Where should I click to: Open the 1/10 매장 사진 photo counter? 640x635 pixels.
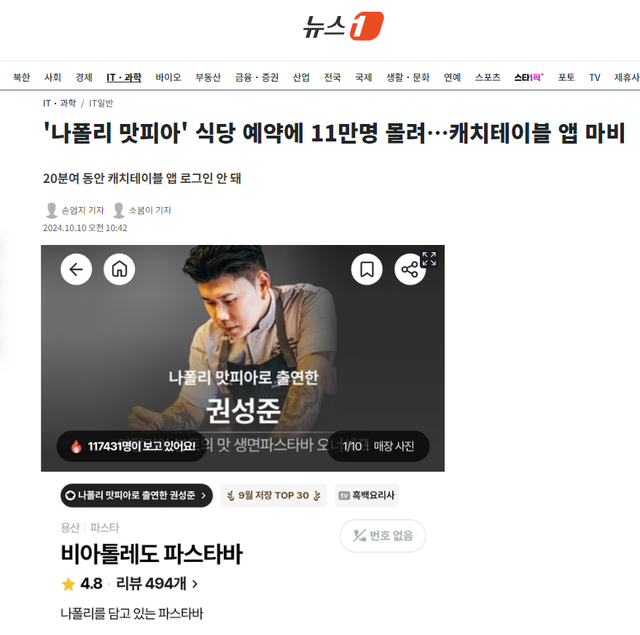pos(378,446)
